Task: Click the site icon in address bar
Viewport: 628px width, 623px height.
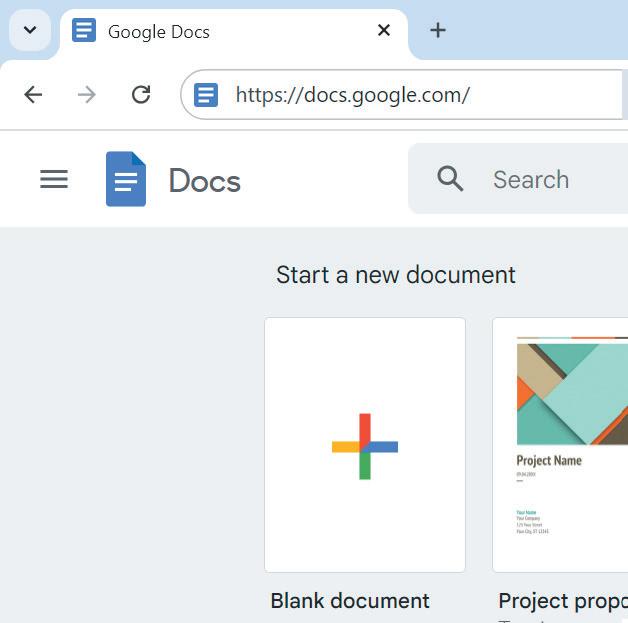Action: [x=206, y=95]
